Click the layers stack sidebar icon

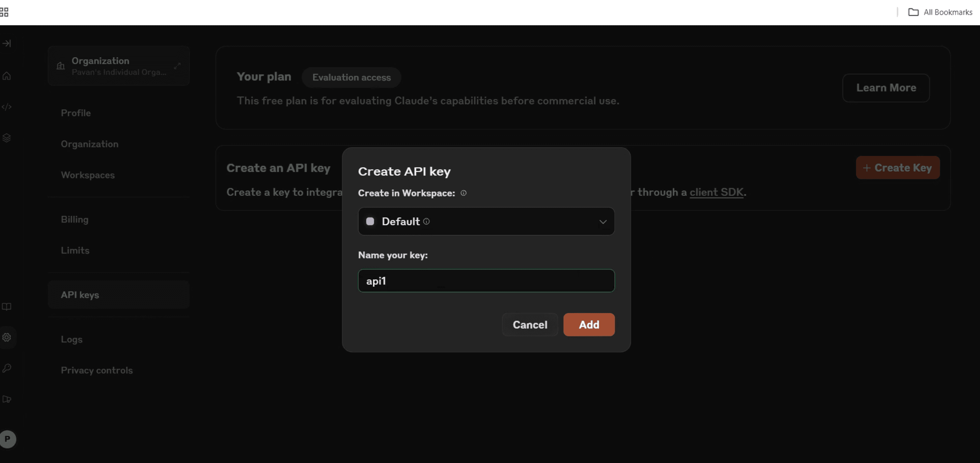coord(7,138)
